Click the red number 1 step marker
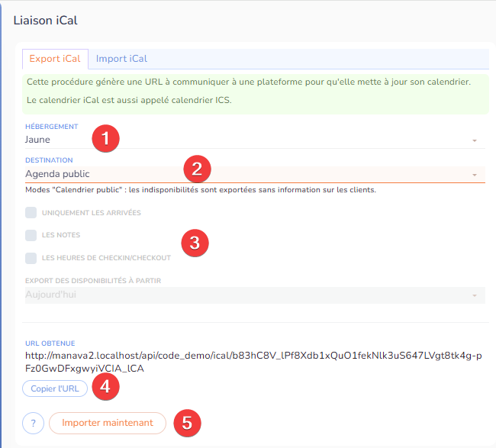496x448 pixels. pyautogui.click(x=105, y=138)
